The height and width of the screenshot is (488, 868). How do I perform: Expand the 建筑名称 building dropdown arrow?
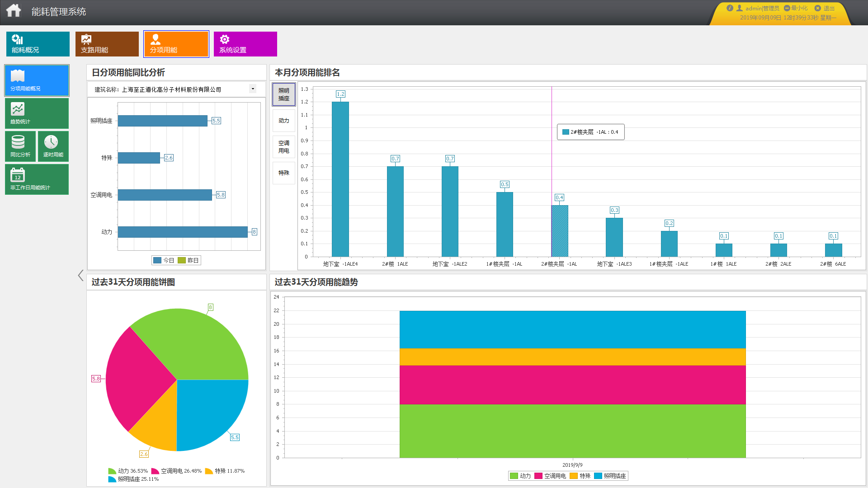[253, 89]
